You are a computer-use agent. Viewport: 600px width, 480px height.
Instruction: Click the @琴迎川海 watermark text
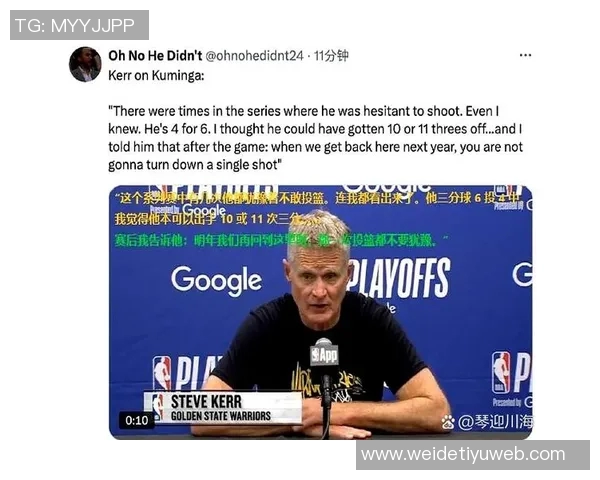pos(495,422)
